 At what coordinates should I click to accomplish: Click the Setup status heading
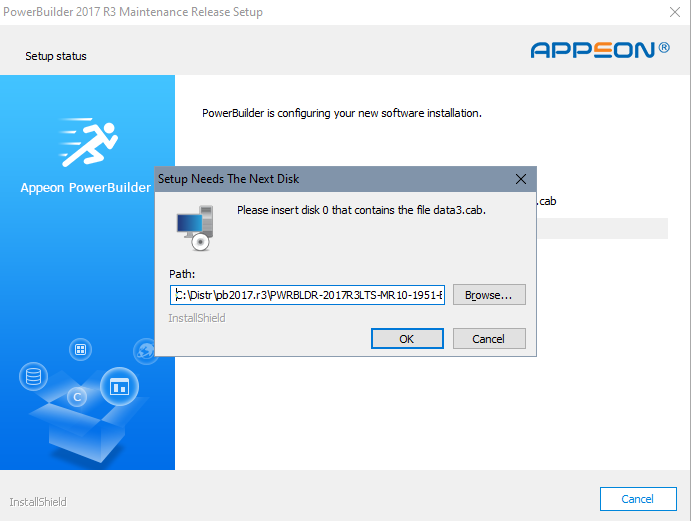click(x=56, y=56)
